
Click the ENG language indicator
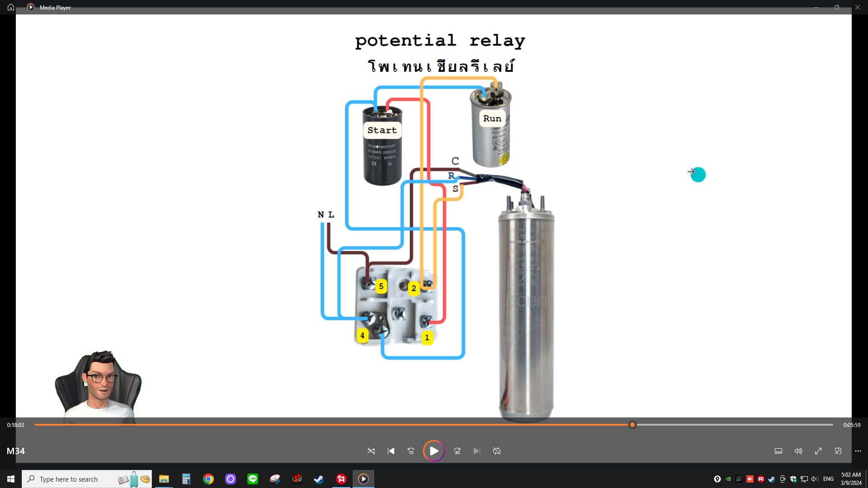tap(828, 479)
